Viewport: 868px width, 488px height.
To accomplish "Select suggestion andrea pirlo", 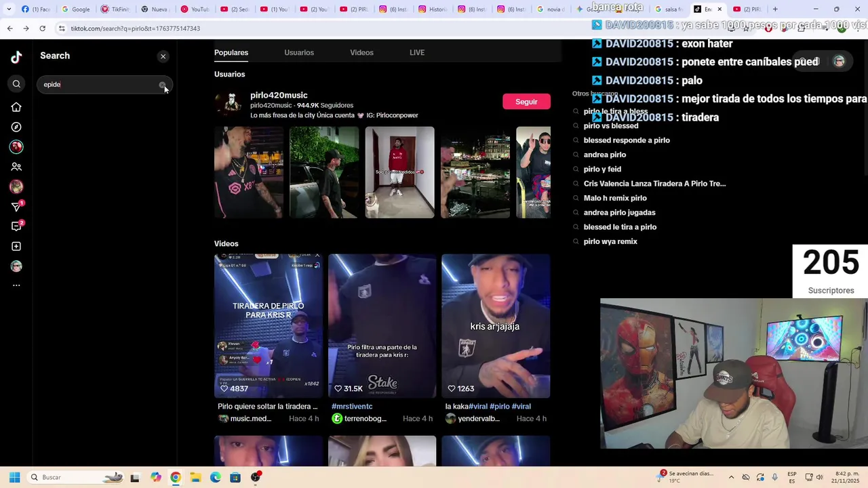I will (x=605, y=155).
